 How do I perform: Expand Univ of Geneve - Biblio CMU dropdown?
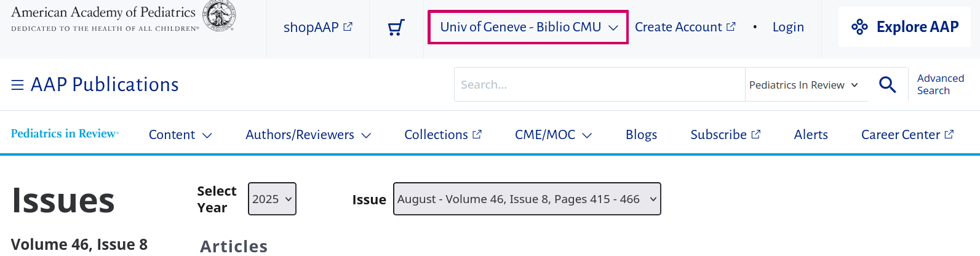click(528, 27)
